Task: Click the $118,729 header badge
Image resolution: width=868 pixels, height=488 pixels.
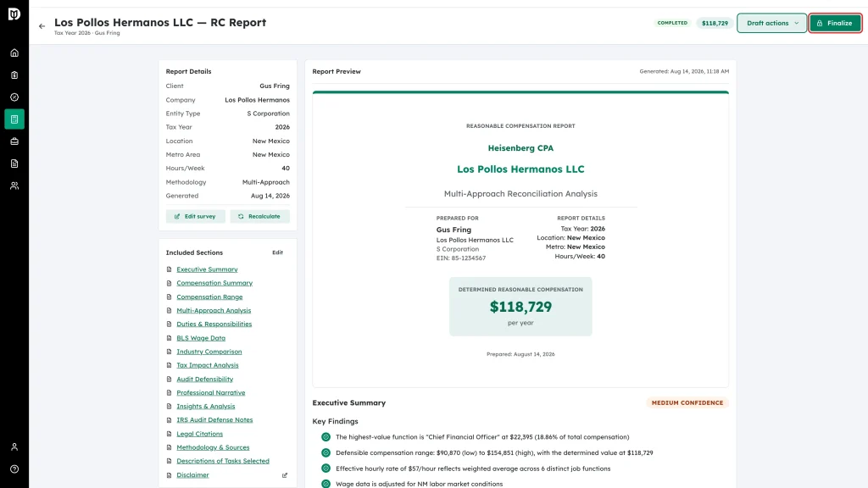Action: point(715,23)
